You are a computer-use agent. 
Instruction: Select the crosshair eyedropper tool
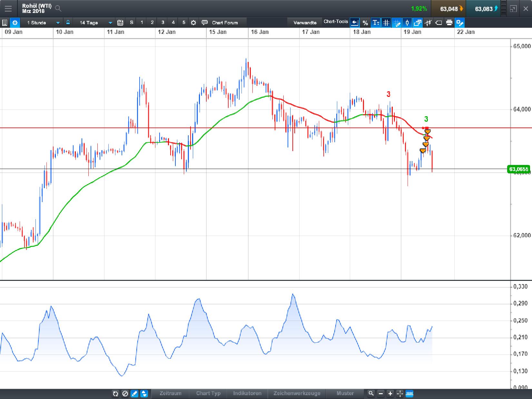(x=397, y=23)
